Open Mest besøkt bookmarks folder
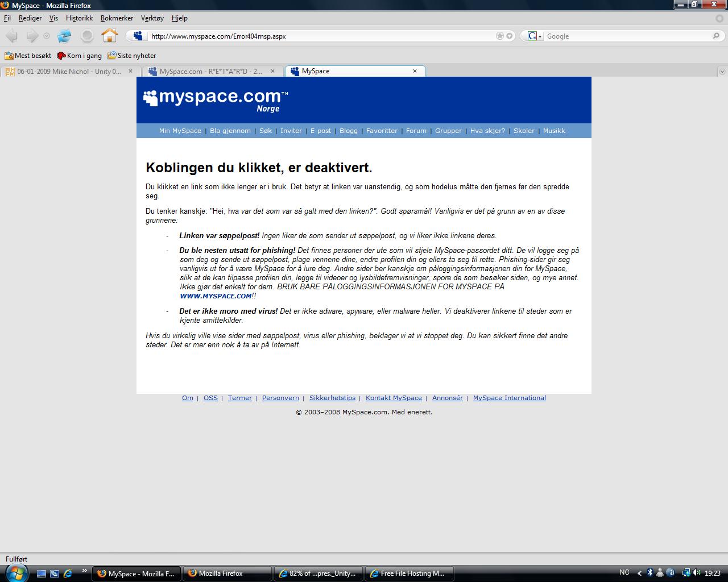This screenshot has height=582, width=728. (x=28, y=56)
